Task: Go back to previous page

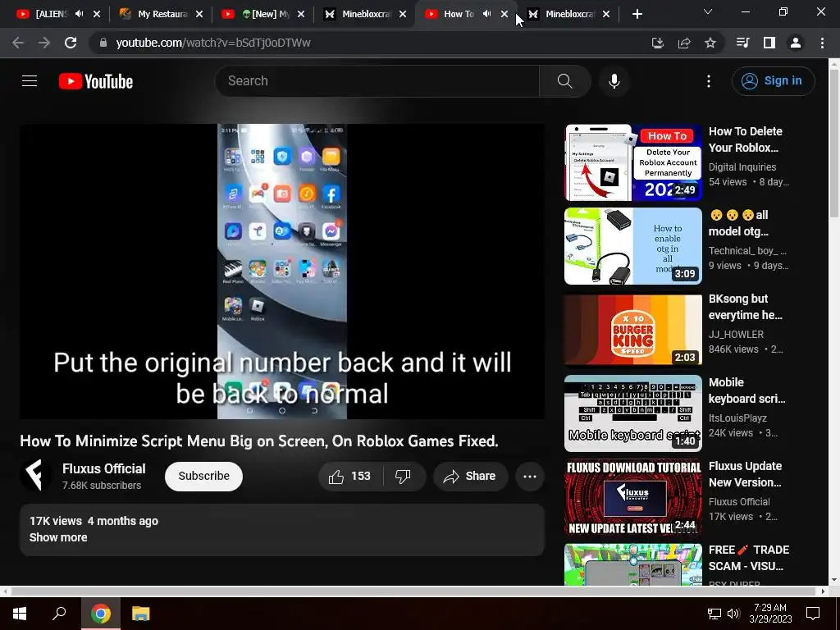Action: [x=18, y=43]
